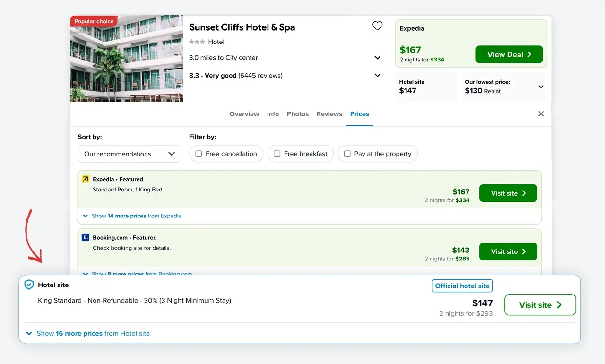Click the Hotel site shield icon
The height and width of the screenshot is (364, 605).
pyautogui.click(x=29, y=285)
